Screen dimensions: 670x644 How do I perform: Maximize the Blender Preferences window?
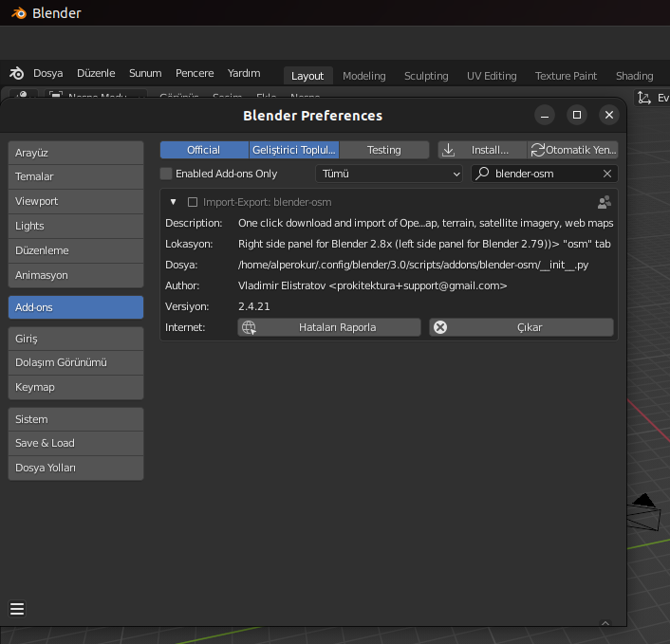point(577,115)
